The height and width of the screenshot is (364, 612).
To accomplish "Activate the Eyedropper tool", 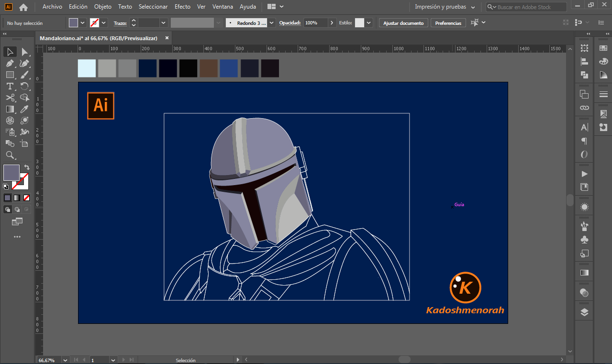I will 24,109.
